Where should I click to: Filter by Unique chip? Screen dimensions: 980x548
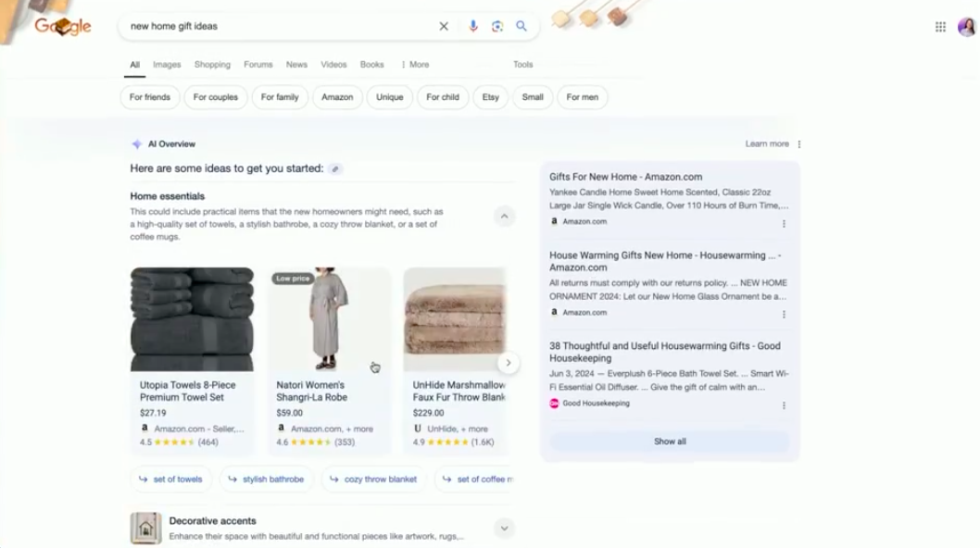point(389,97)
